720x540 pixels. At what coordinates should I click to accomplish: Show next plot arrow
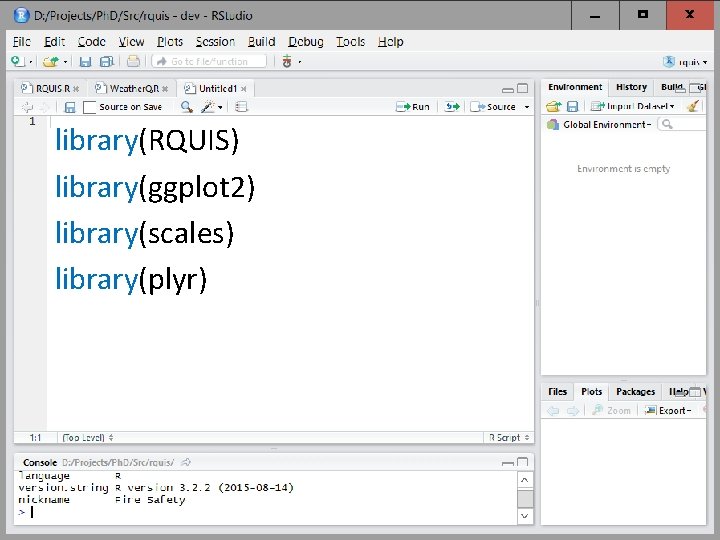tap(573, 411)
